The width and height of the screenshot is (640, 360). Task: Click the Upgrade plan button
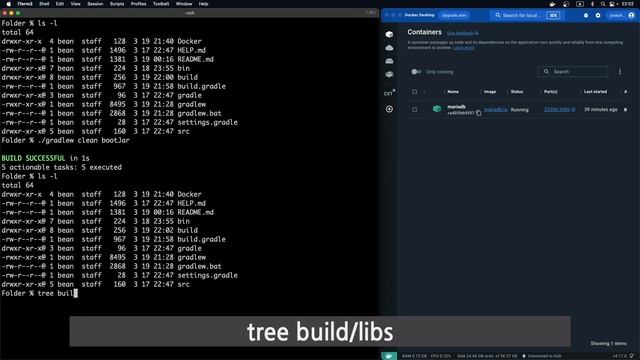[454, 16]
